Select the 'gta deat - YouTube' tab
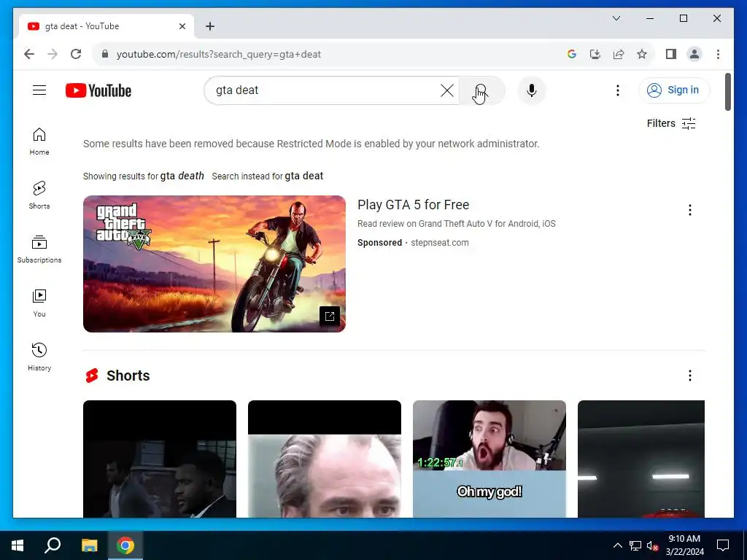Viewport: 747px width, 560px height. pyautogui.click(x=107, y=26)
